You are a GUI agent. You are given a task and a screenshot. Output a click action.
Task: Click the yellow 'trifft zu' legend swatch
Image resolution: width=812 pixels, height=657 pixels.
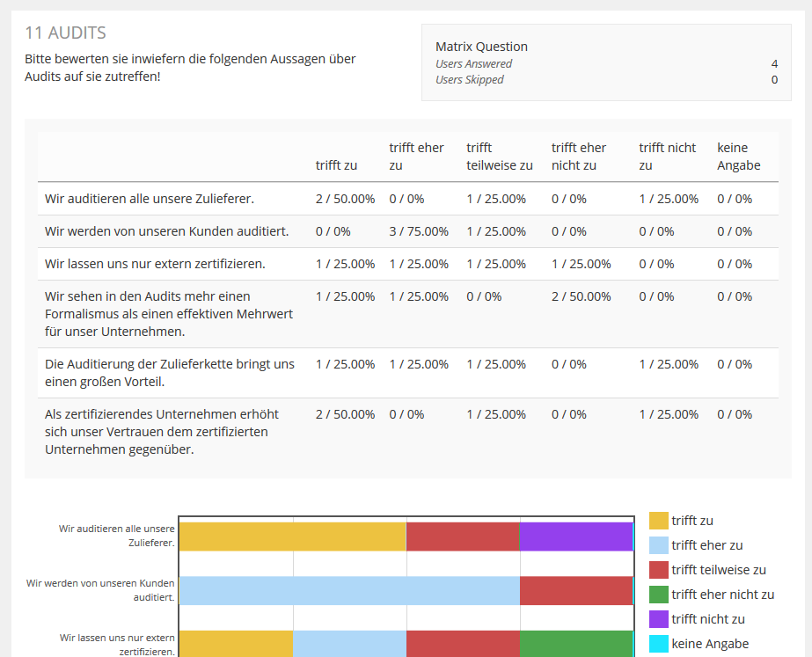click(x=659, y=521)
